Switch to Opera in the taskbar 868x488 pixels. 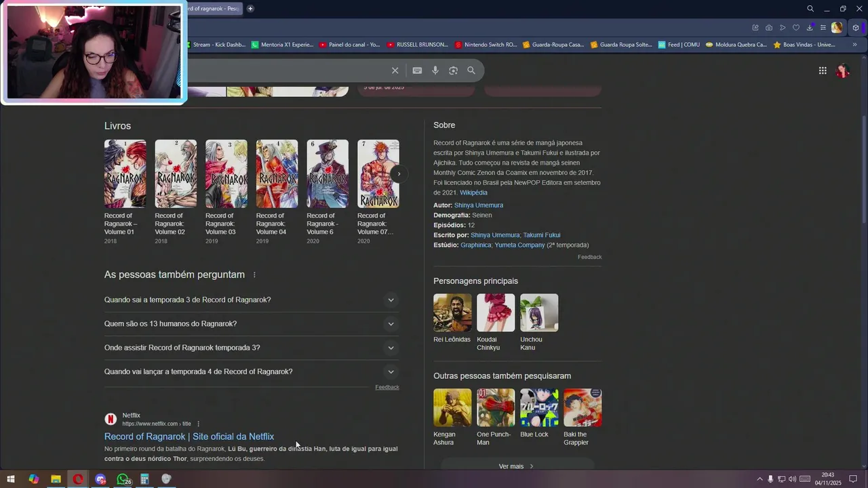78,479
